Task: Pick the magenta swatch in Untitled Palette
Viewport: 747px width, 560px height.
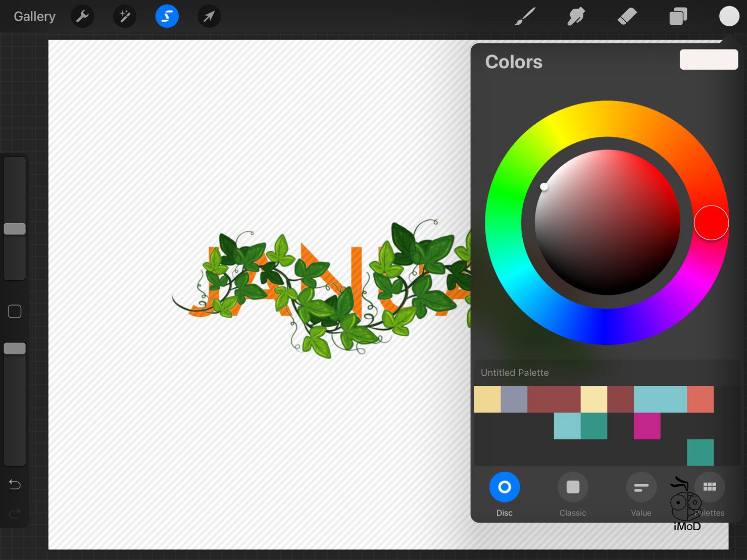Action: (647, 426)
